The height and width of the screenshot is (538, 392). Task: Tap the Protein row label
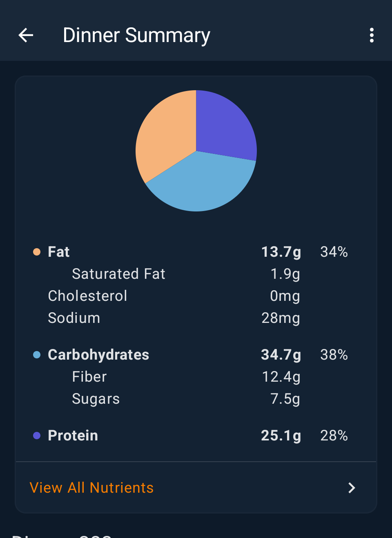[x=73, y=436]
